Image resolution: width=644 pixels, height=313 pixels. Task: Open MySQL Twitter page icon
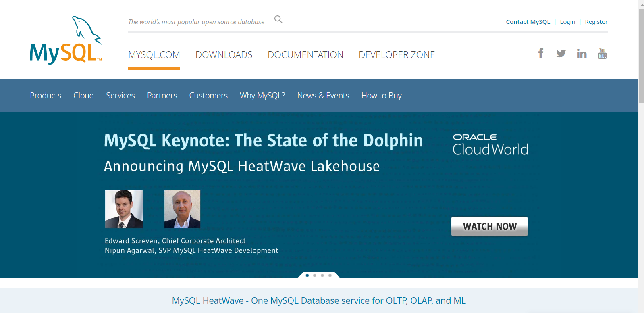click(561, 53)
